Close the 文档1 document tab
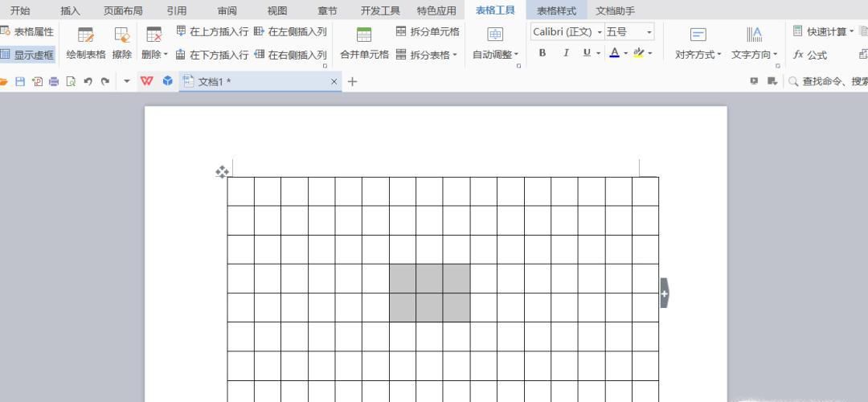This screenshot has height=402, width=868. [x=334, y=82]
